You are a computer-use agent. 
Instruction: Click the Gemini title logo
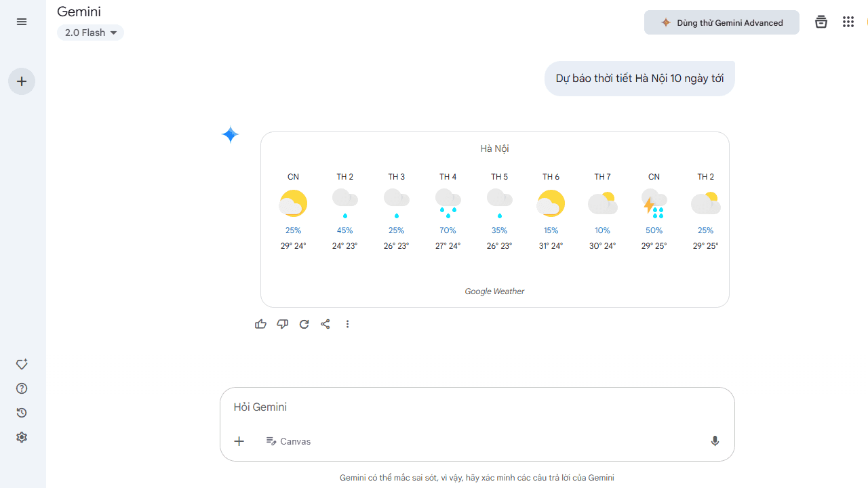tap(79, 12)
